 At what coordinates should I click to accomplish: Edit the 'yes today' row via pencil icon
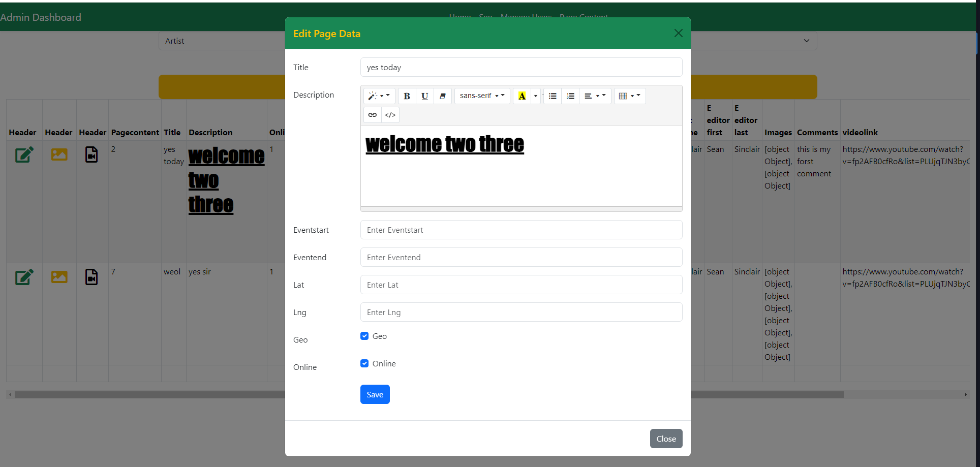point(24,154)
